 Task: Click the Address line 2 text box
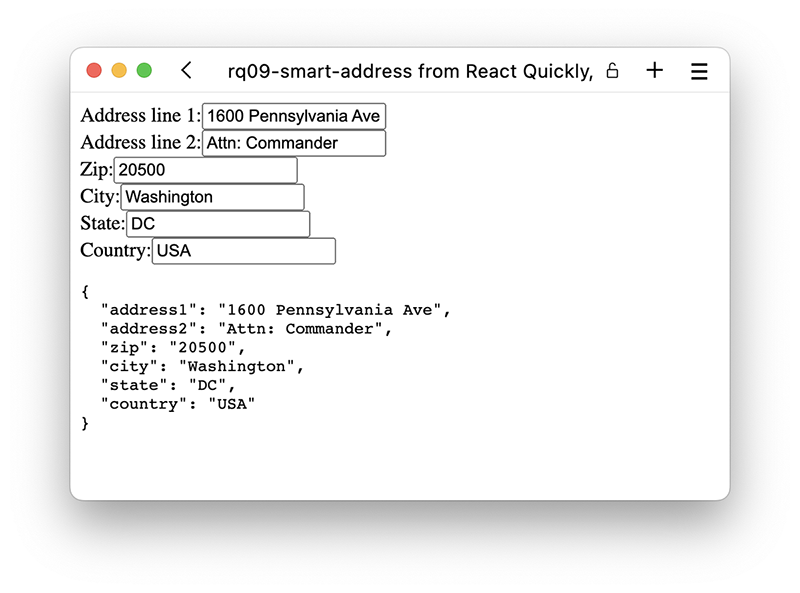pyautogui.click(x=293, y=143)
